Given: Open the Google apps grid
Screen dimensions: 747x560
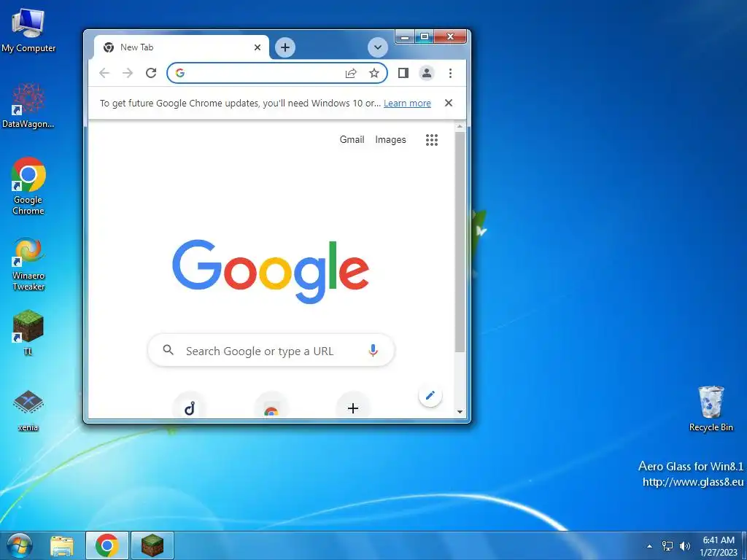Looking at the screenshot, I should (432, 139).
